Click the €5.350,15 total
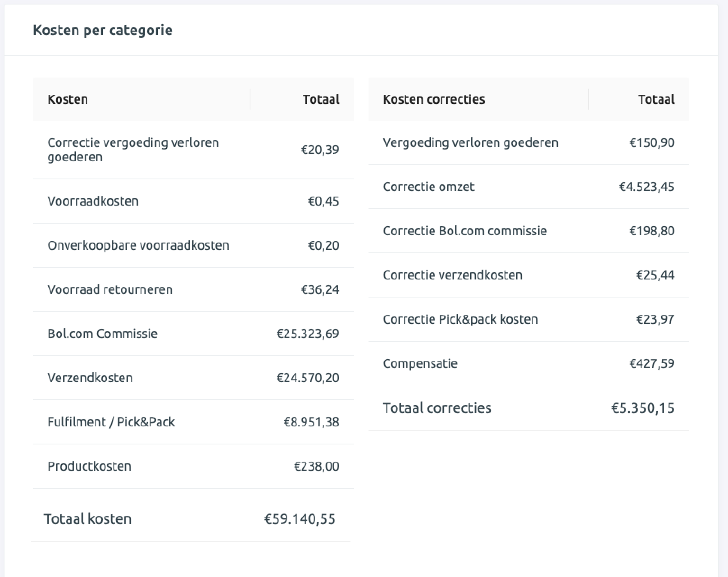Screen dimensions: 728x577 click(643, 408)
